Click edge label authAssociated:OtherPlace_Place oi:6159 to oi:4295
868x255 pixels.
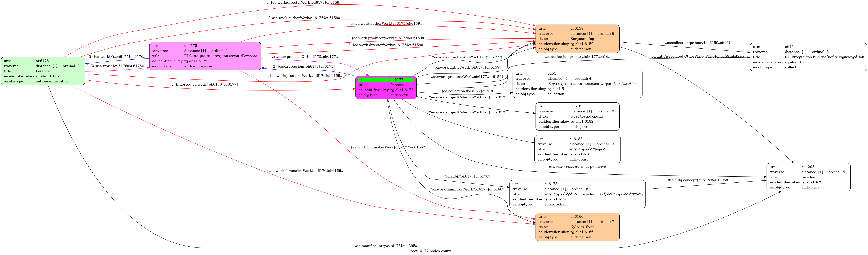pyautogui.click(x=697, y=56)
